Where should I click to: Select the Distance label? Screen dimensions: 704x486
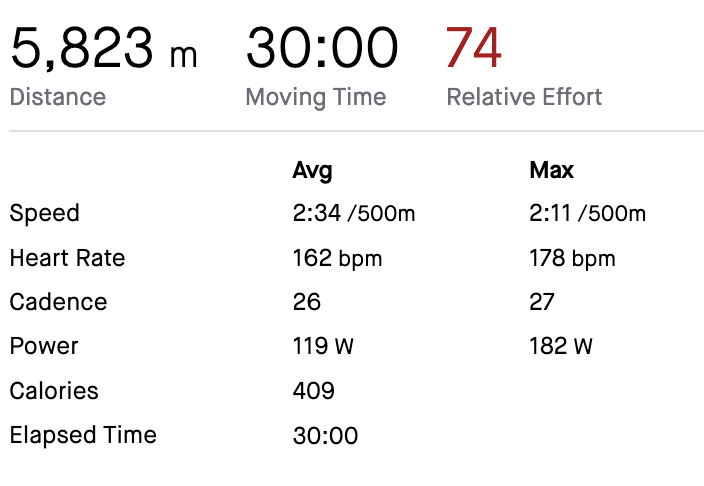pyautogui.click(x=58, y=97)
